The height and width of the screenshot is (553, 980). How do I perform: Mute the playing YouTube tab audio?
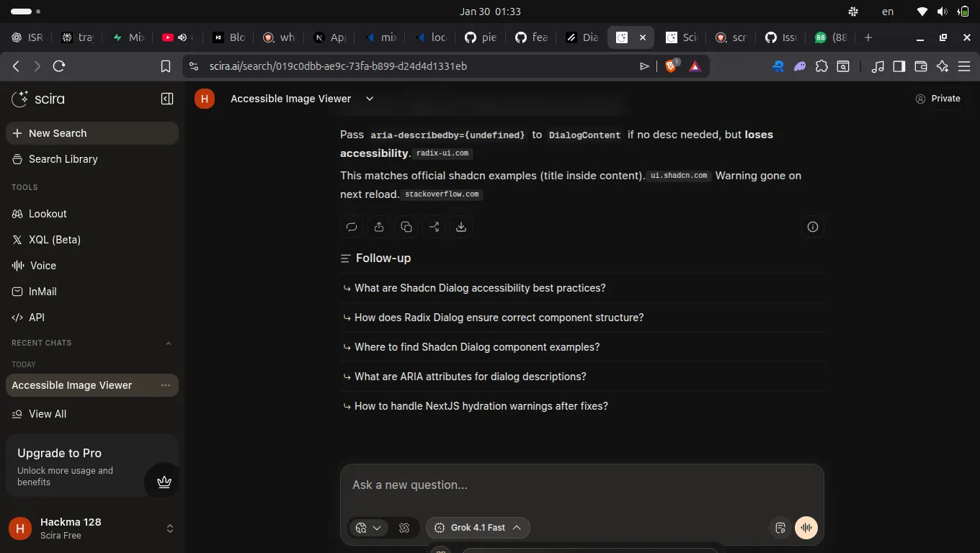(182, 37)
